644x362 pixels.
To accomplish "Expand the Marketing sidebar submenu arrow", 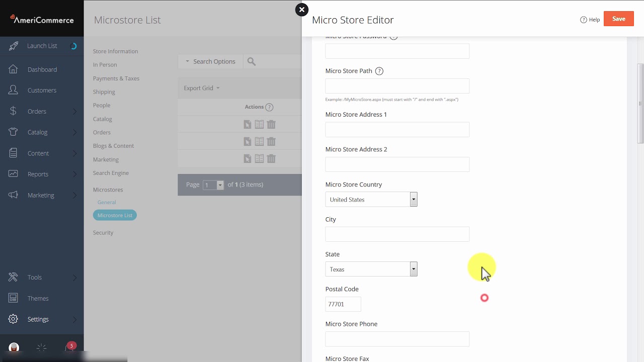I will [x=75, y=195].
